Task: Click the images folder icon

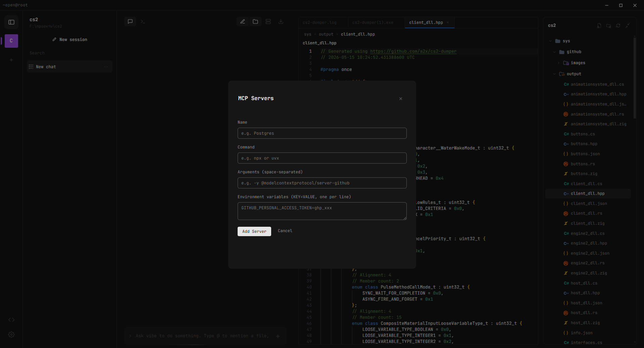Action: (x=566, y=63)
